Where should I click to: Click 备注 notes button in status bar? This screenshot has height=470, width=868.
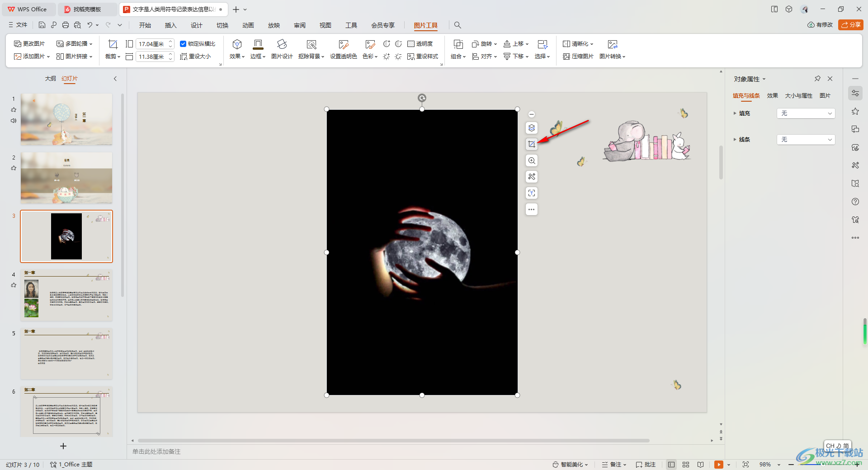[614, 465]
